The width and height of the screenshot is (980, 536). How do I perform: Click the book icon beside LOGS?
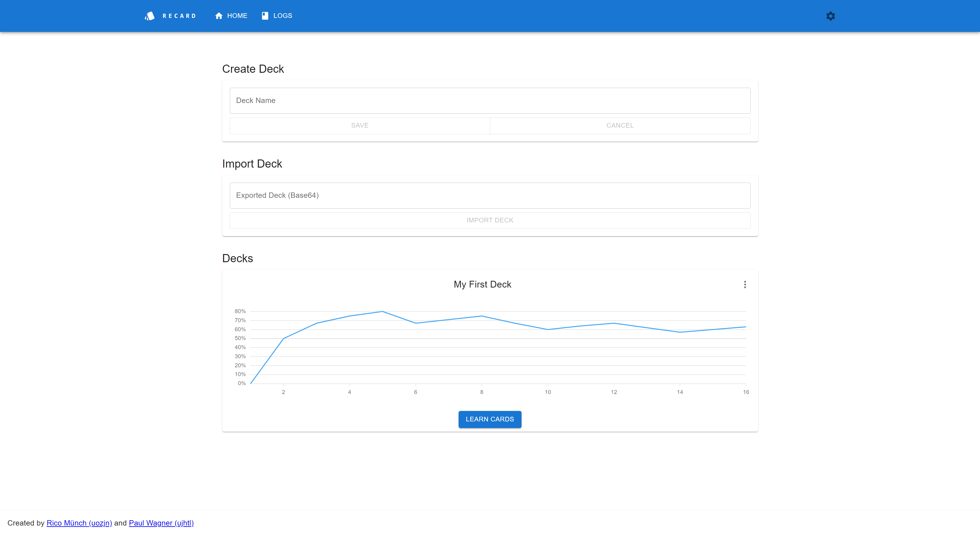point(265,16)
